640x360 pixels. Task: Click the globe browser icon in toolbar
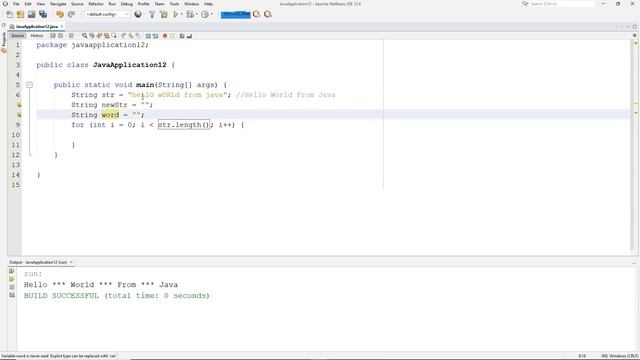point(138,14)
